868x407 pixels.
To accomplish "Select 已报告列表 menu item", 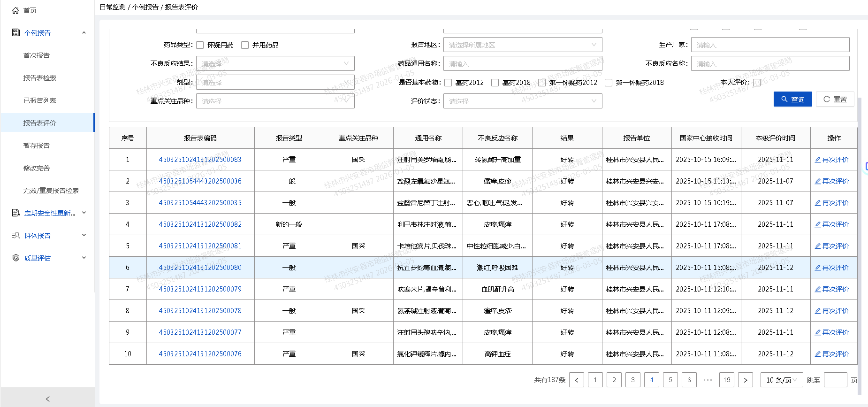I will [39, 100].
